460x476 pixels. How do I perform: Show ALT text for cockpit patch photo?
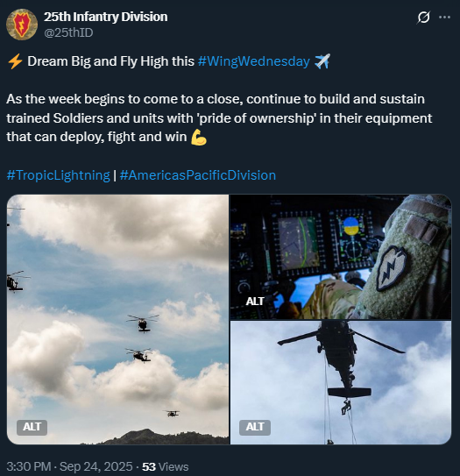coord(255,302)
